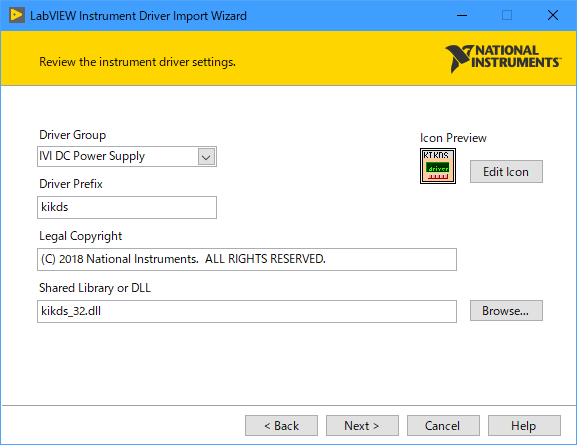Minimize the Import Wizard window

click(x=462, y=15)
